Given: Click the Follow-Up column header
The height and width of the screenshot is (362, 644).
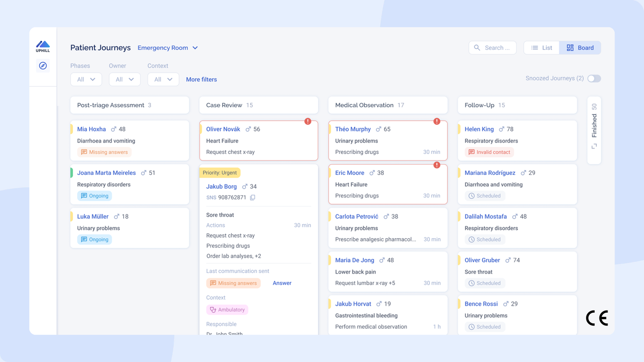Looking at the screenshot, I should 517,105.
